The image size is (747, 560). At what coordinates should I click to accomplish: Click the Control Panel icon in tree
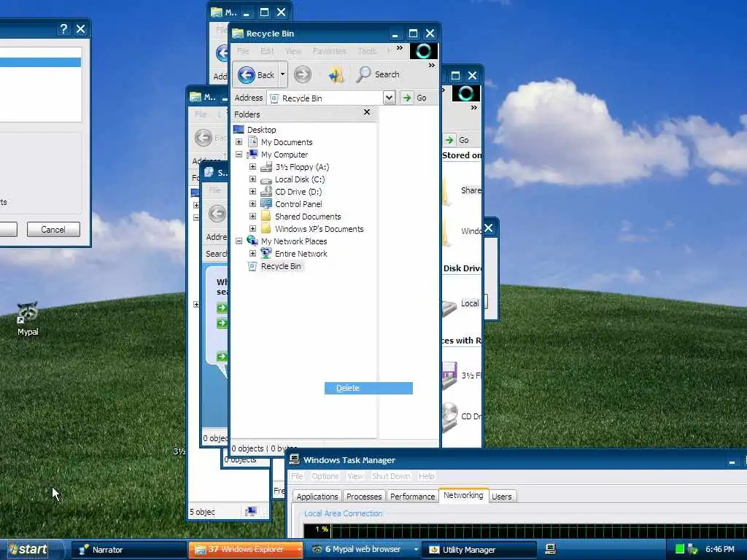tap(266, 204)
